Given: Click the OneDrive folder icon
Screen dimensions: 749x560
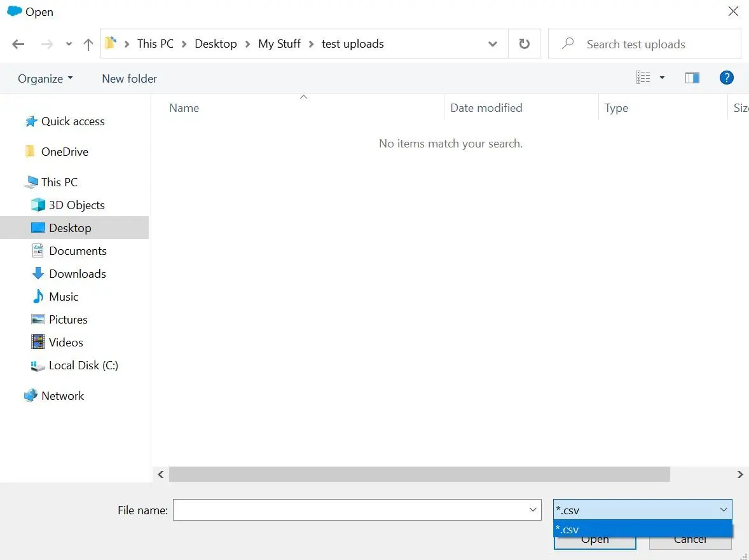Looking at the screenshot, I should coord(30,151).
